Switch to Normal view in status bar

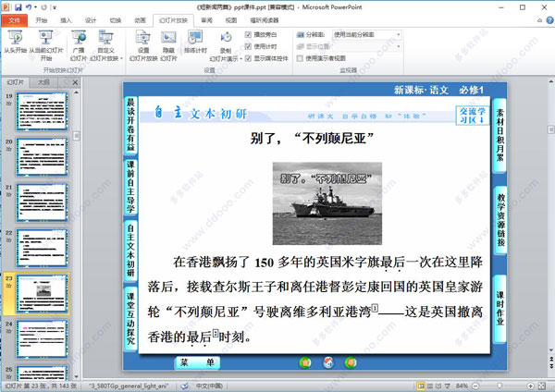[421, 386]
